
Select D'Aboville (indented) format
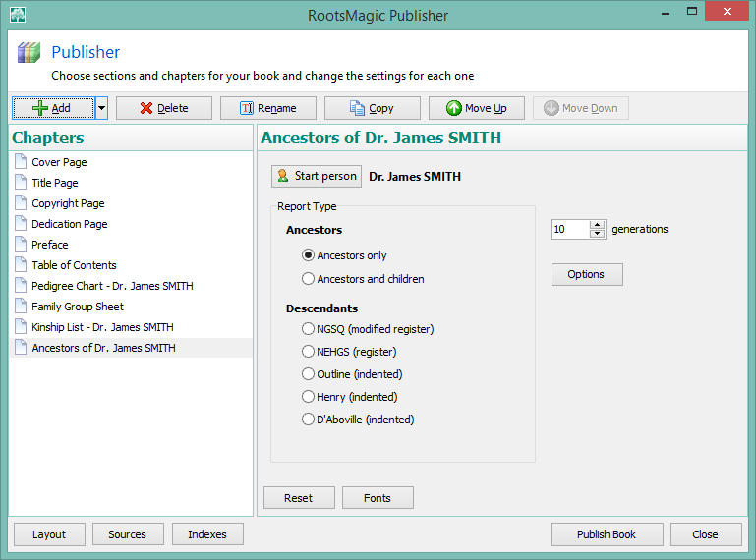[358, 420]
